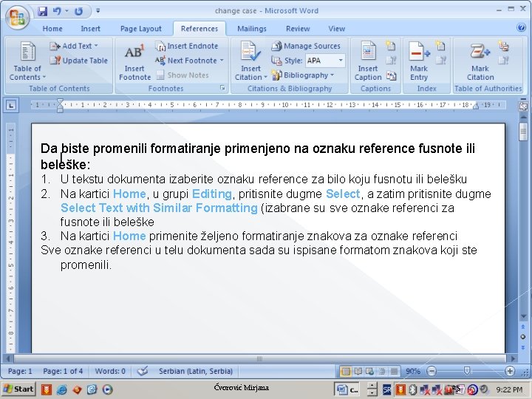Viewport: 532px width, 399px height.
Task: Insert a footnote
Action: (134, 61)
